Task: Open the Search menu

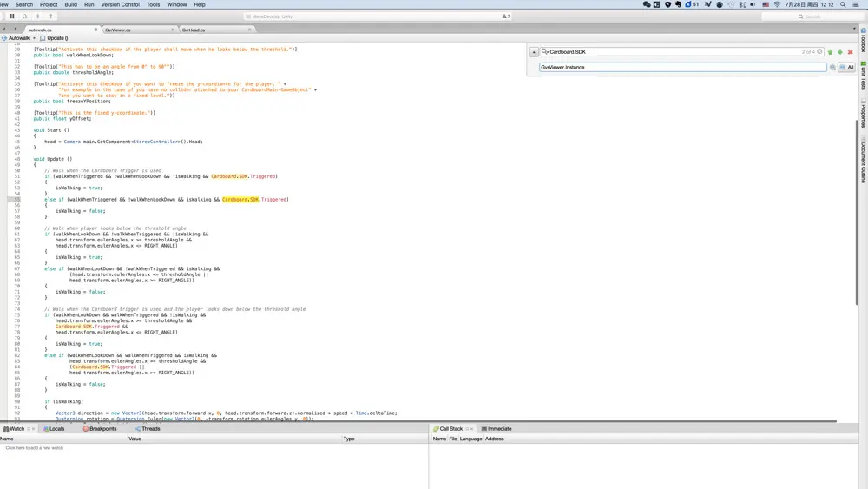Action: (x=23, y=4)
